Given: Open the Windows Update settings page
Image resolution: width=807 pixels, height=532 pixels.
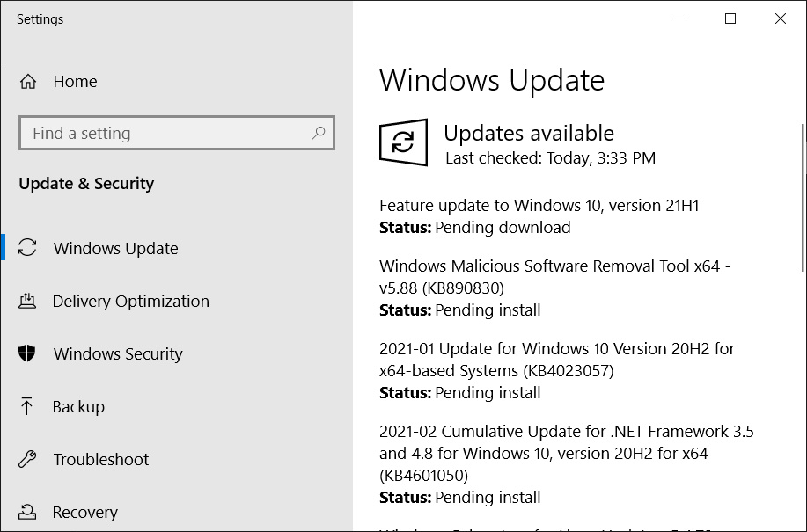Looking at the screenshot, I should click(115, 248).
